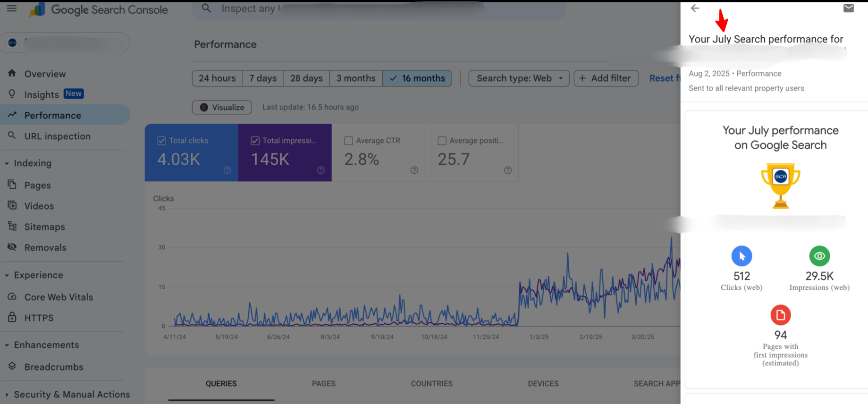Collapse the Indexing section
The height and width of the screenshot is (404, 868).
[x=7, y=163]
